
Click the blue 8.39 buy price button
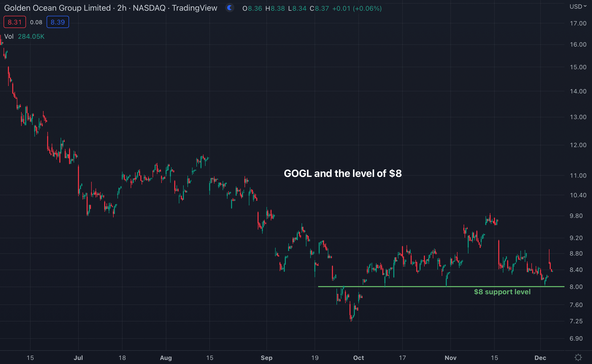point(58,22)
